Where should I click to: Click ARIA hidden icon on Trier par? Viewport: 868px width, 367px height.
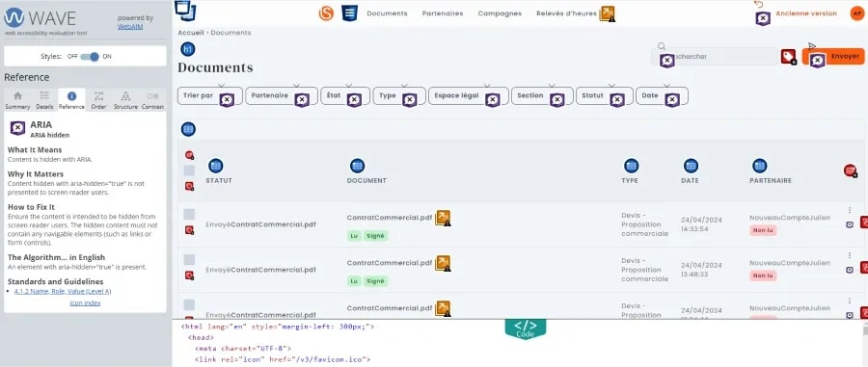[x=227, y=100]
